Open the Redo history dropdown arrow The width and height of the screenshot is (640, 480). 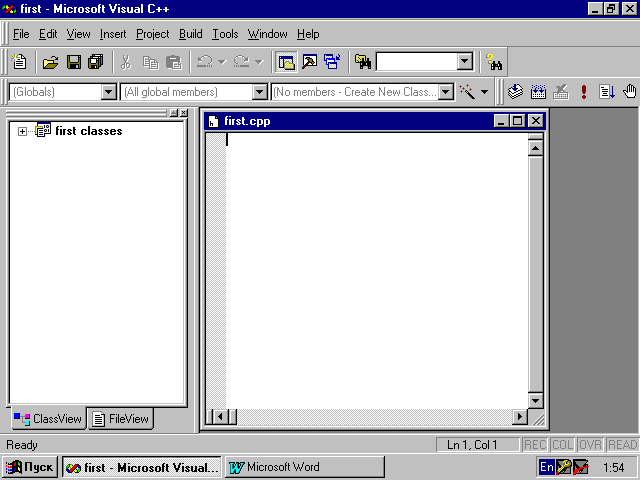coord(259,62)
